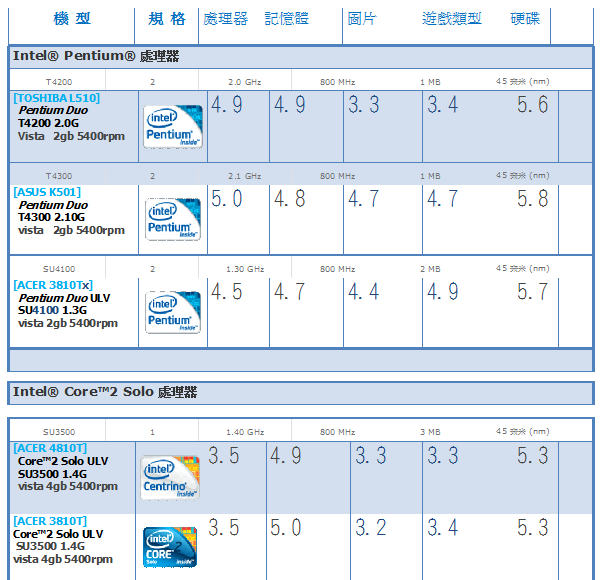Click the 機型 column header
The image size is (604, 580).
pos(72,18)
